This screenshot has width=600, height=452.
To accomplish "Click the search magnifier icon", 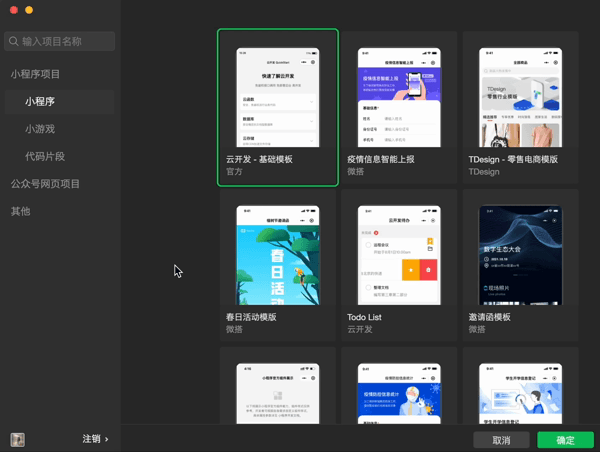I will [13, 41].
